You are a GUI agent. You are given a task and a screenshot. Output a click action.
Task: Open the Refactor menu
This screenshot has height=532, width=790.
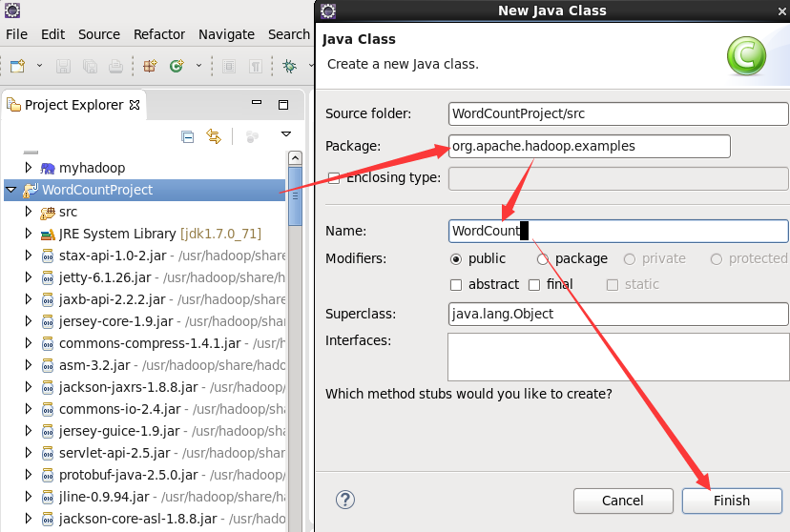pyautogui.click(x=159, y=34)
